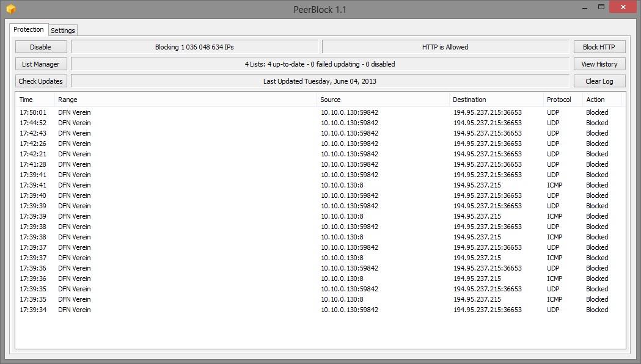This screenshot has height=364, width=641.
Task: Click the Disable button
Action: [x=41, y=47]
